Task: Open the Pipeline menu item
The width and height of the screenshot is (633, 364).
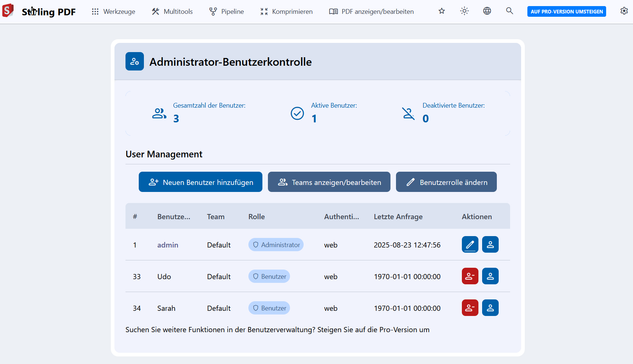Action: pos(226,12)
